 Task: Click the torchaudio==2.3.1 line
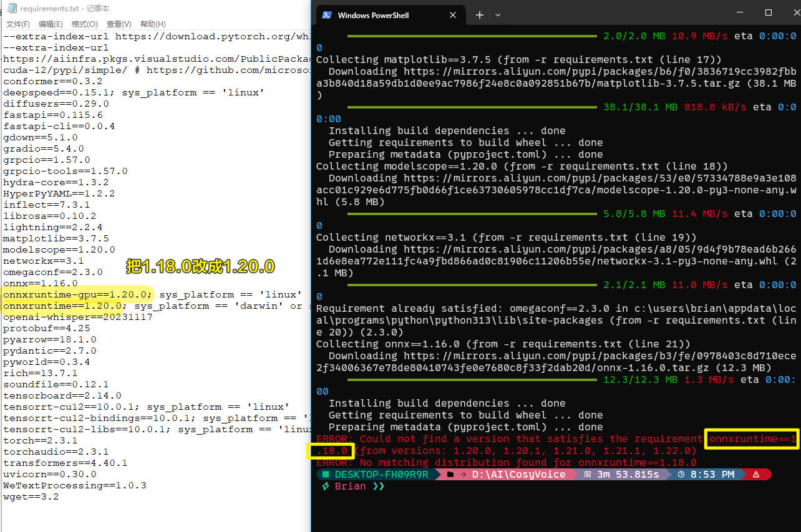tap(56, 452)
